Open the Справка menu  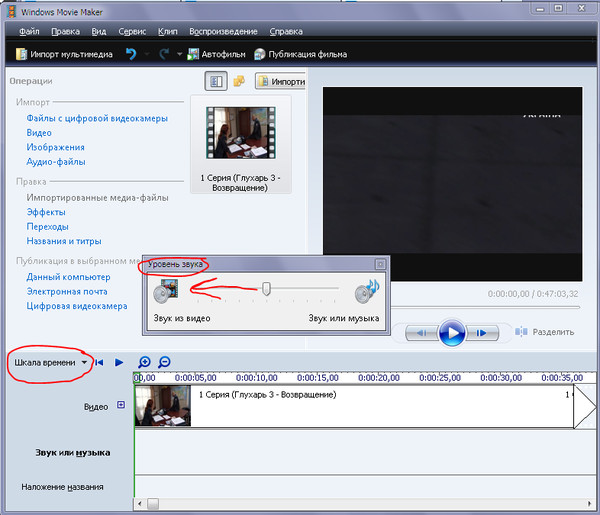(286, 31)
